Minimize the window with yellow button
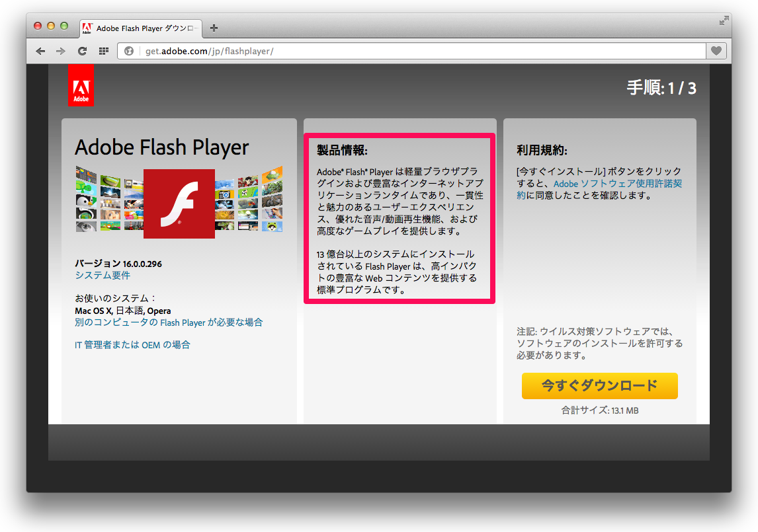758x532 pixels. [51, 26]
